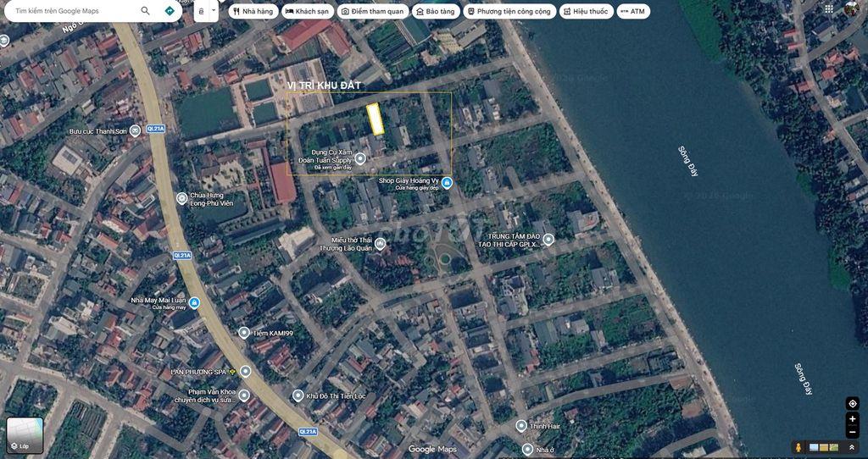This screenshot has height=459, width=868.
Task: Filter map by Nhà hàng
Action: pos(253,11)
